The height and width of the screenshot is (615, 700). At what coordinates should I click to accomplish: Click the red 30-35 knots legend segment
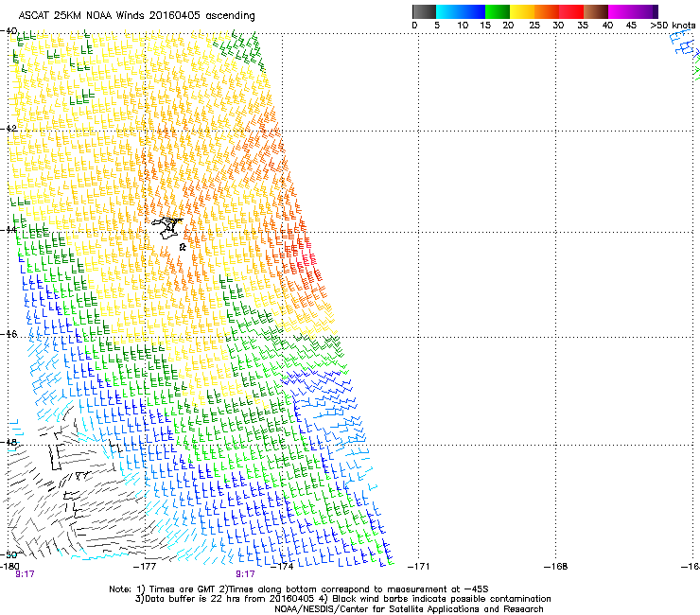(571, 11)
